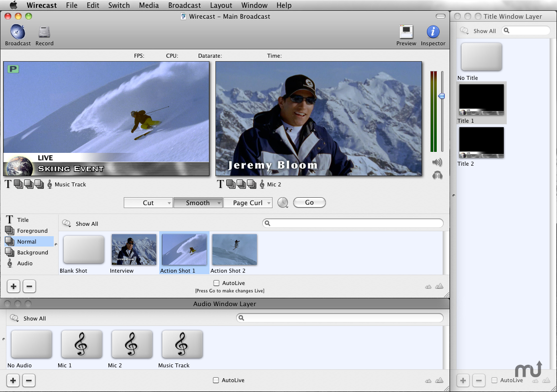Open the Smooth transition dropdown arrow
This screenshot has width=557, height=392.
pyautogui.click(x=219, y=203)
